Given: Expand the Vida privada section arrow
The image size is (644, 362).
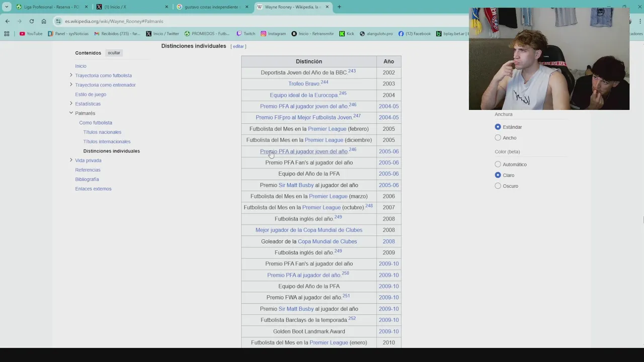Looking at the screenshot, I should coord(71,160).
